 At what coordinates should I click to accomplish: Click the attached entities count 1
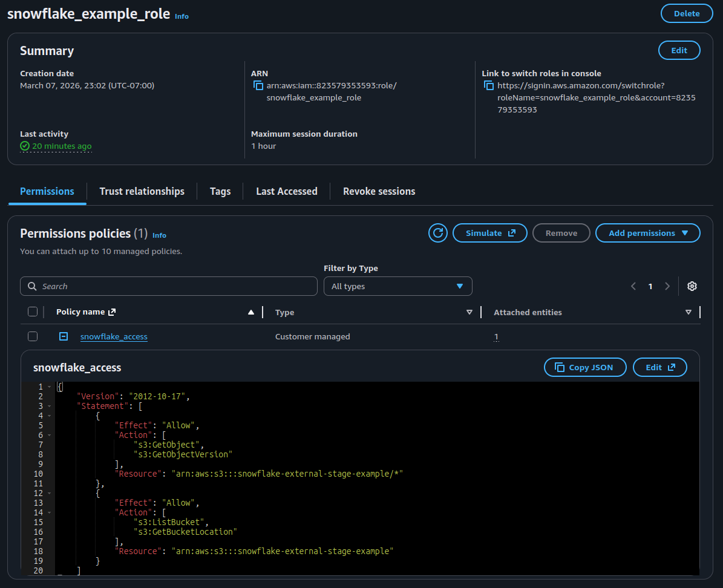(x=496, y=337)
